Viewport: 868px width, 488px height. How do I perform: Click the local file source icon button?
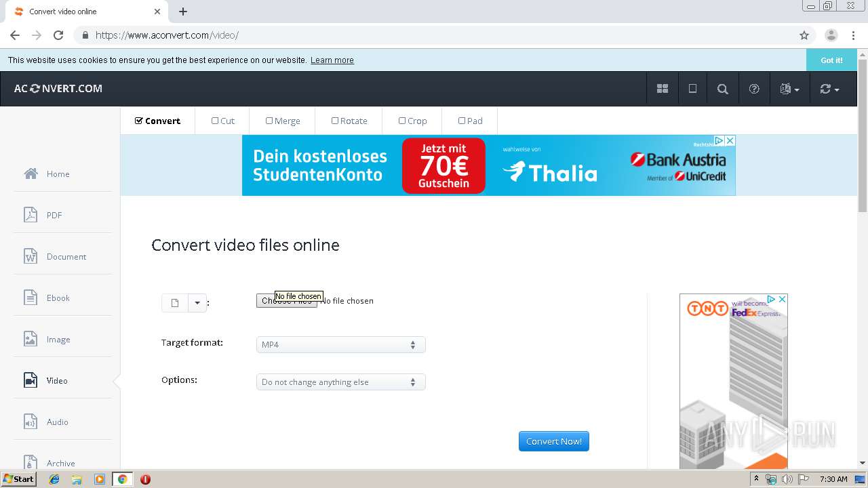pyautogui.click(x=175, y=303)
